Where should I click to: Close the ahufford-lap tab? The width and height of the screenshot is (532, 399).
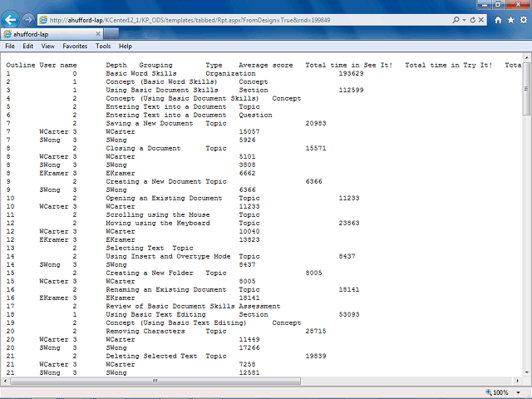98,33
